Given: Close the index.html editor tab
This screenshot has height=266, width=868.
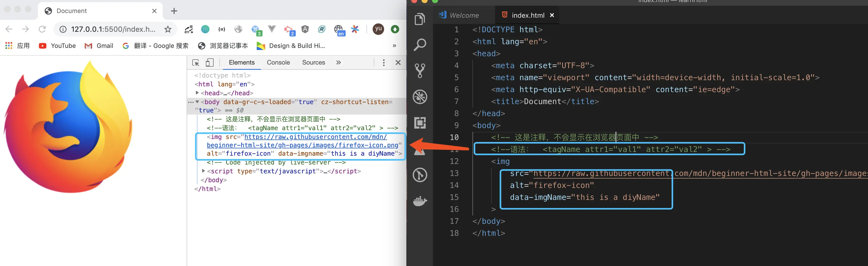Looking at the screenshot, I should pos(552,15).
